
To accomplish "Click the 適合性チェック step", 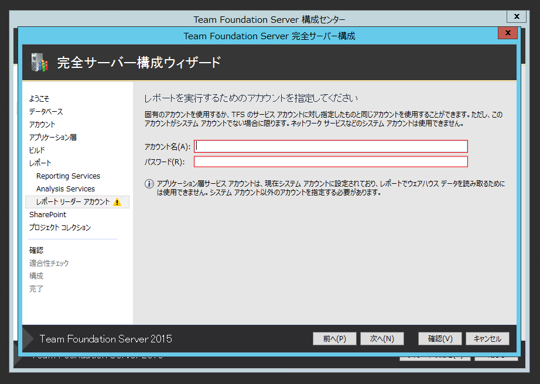I will (49, 263).
